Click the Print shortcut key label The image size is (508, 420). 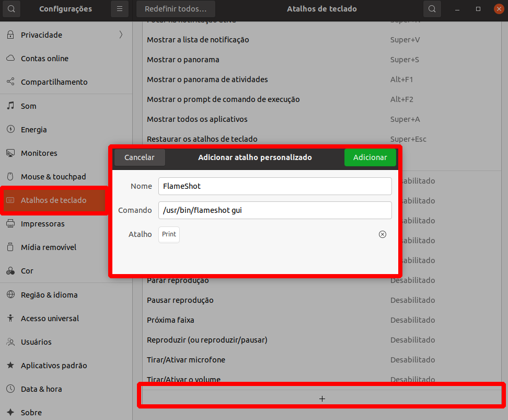[169, 234]
